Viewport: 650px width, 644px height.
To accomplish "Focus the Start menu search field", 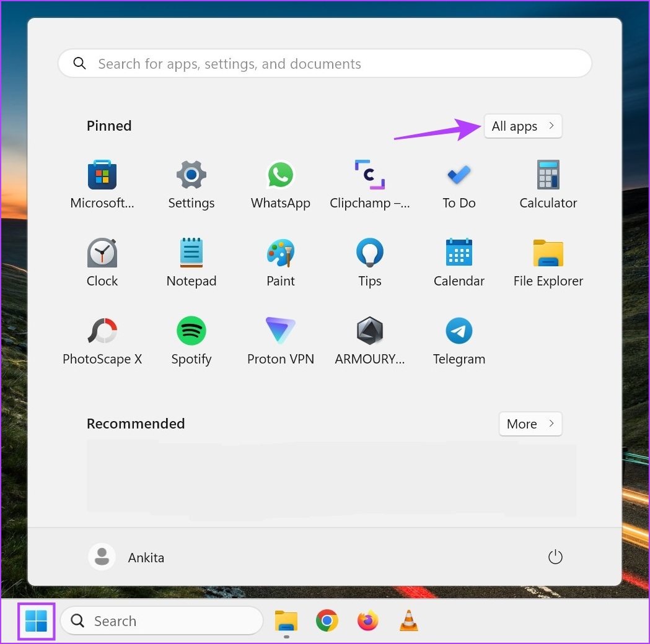I will tap(325, 63).
